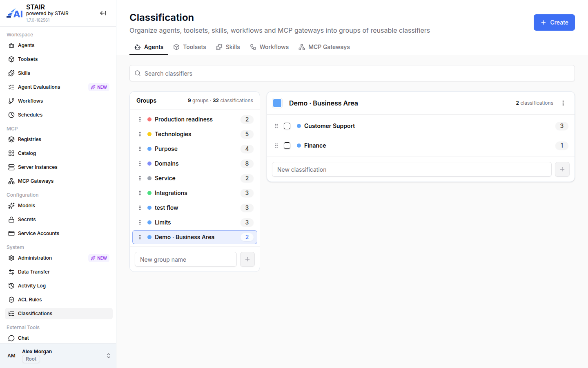Check the Customer Support checkbox
This screenshot has width=588, height=368.
[x=287, y=126]
